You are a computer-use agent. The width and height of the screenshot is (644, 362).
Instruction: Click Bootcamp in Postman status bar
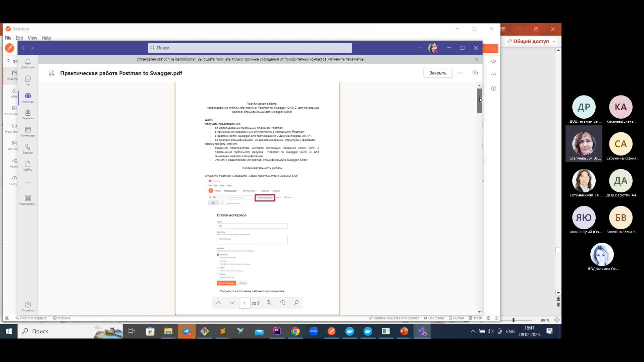434,318
